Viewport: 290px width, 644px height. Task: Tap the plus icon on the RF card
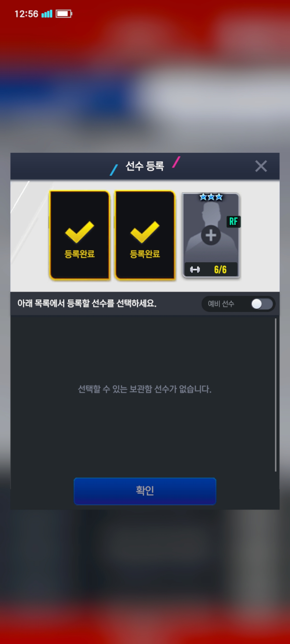211,235
